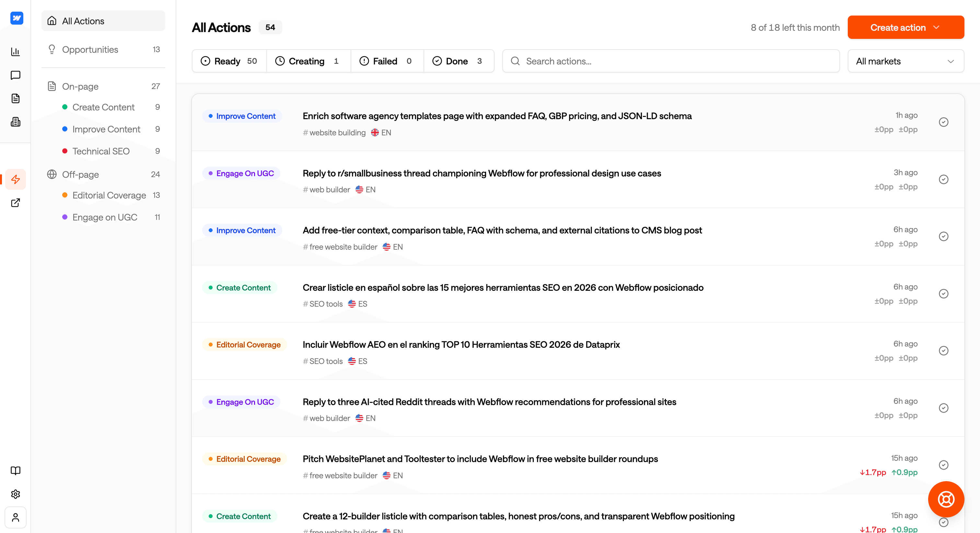Collapse the Off-page section
The height and width of the screenshot is (533, 980).
point(103,175)
